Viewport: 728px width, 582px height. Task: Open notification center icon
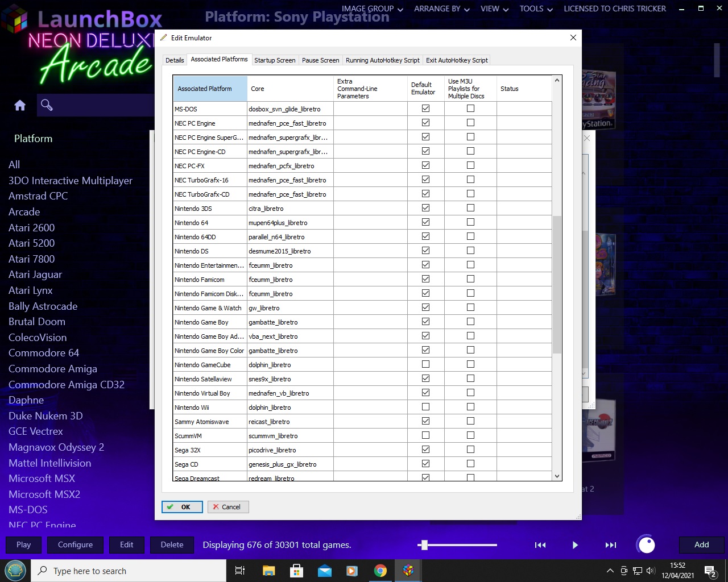tap(710, 571)
